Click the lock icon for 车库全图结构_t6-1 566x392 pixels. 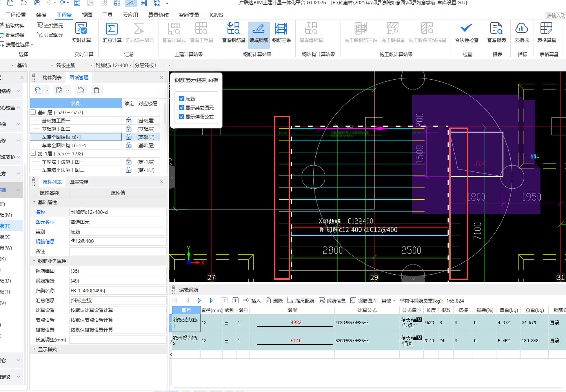click(x=129, y=137)
